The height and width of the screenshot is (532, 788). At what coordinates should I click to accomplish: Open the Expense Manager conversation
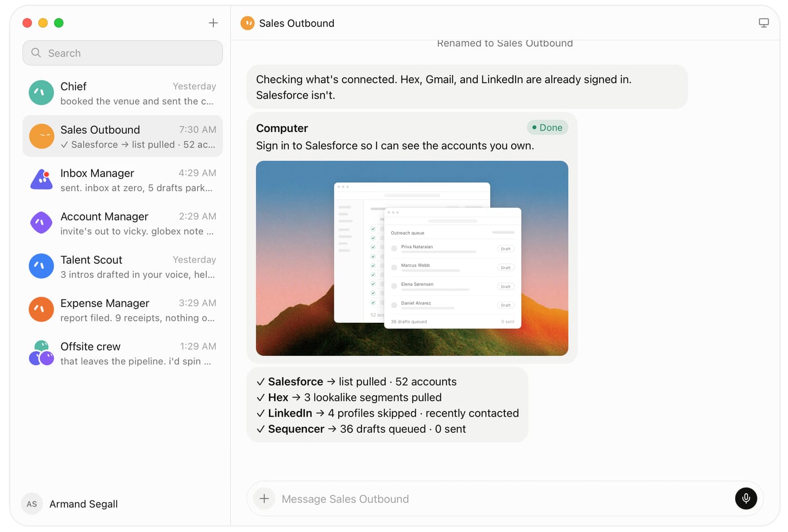point(123,309)
